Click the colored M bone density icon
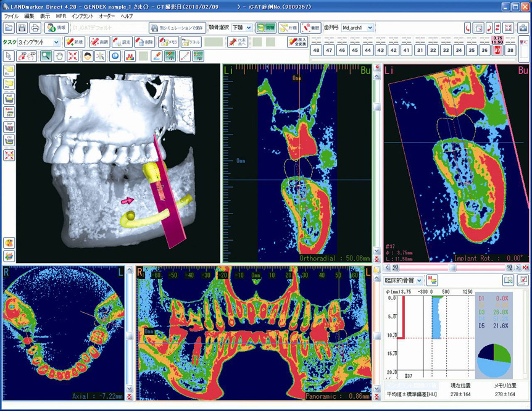The width and height of the screenshot is (532, 411). coord(130,56)
